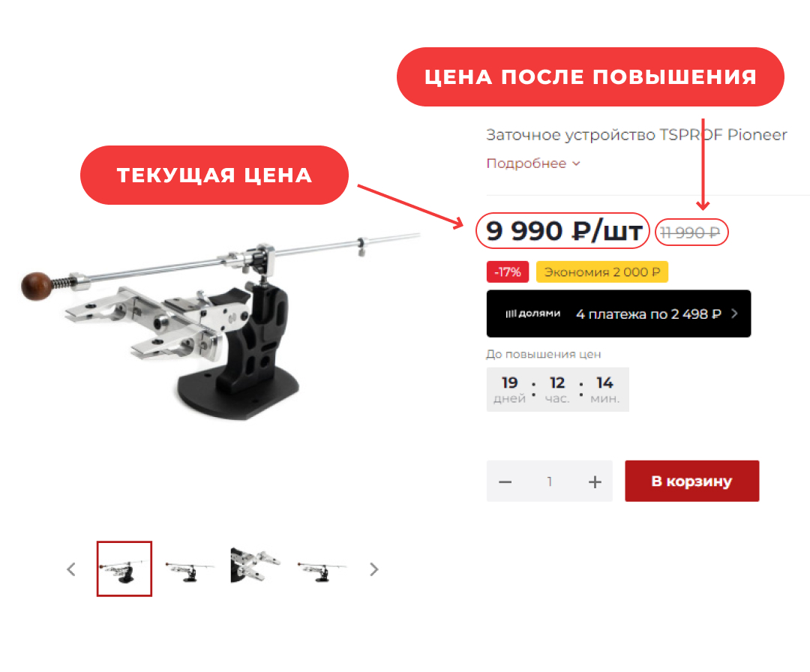Click the Экономия 2 000 ₽ badge
The image size is (810, 672).
click(x=601, y=271)
